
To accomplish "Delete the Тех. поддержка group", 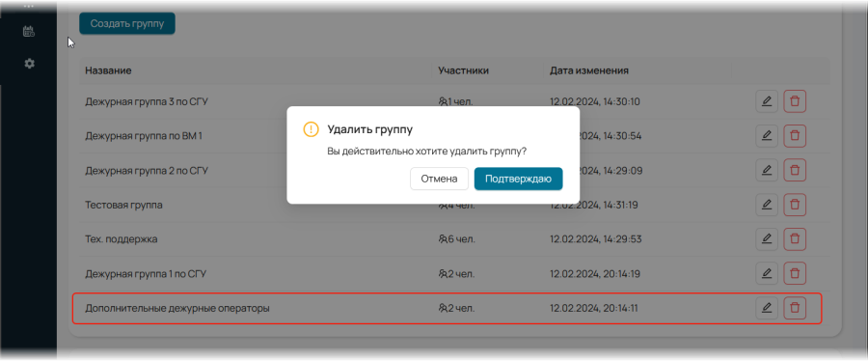I will tap(795, 239).
